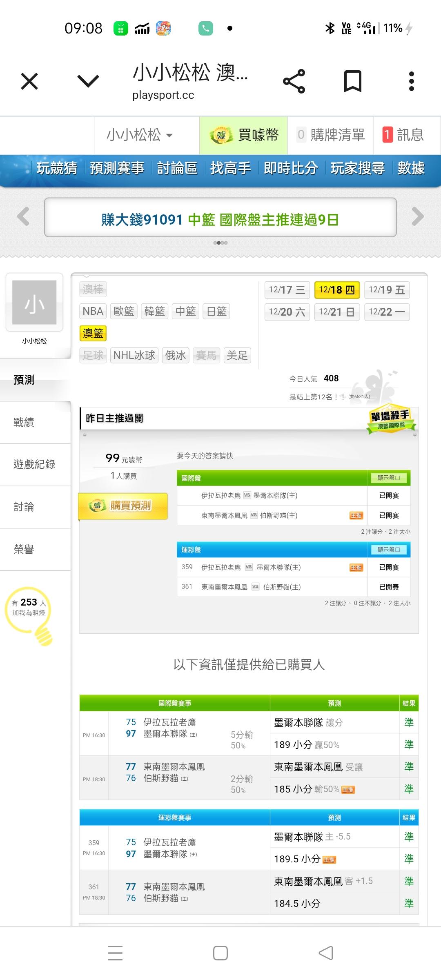Select the 韓籃 league tag
The image size is (441, 980).
[155, 311]
